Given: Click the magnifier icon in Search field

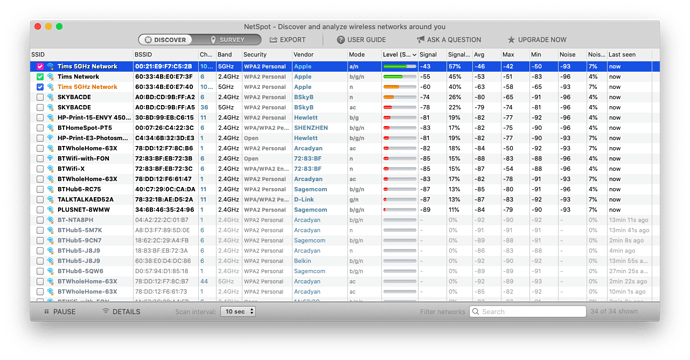Looking at the screenshot, I should 476,312.
